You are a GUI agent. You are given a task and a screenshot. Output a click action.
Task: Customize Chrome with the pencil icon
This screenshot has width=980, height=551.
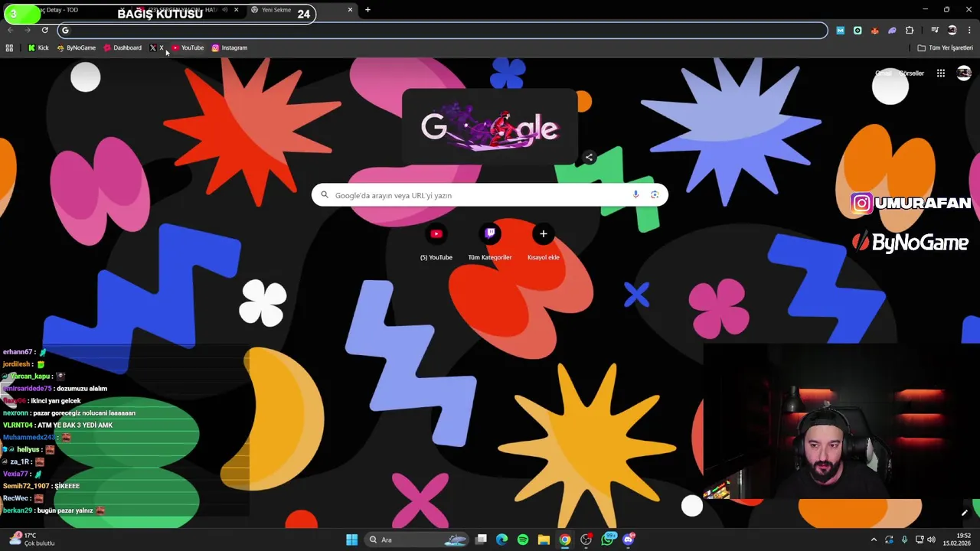[x=964, y=513]
